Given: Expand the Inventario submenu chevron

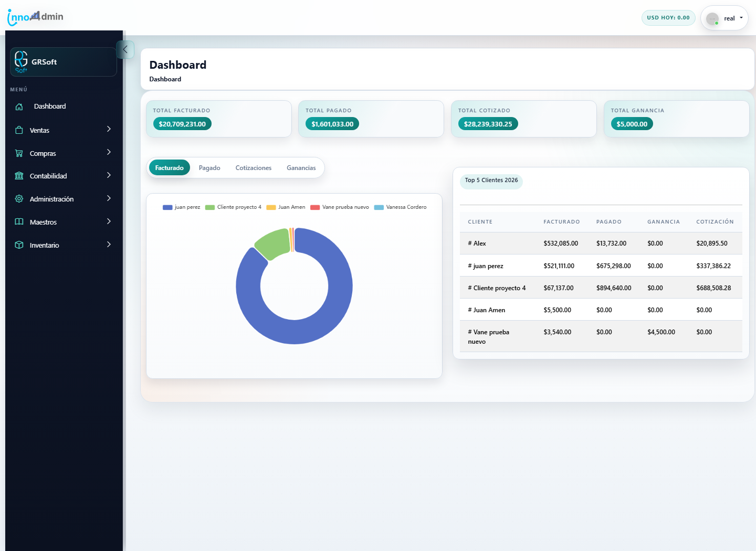Looking at the screenshot, I should point(109,245).
